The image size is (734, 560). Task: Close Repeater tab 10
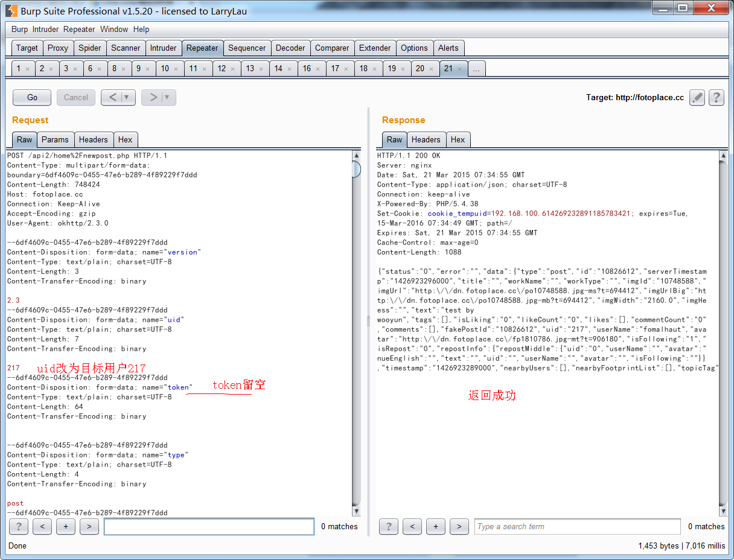click(176, 69)
